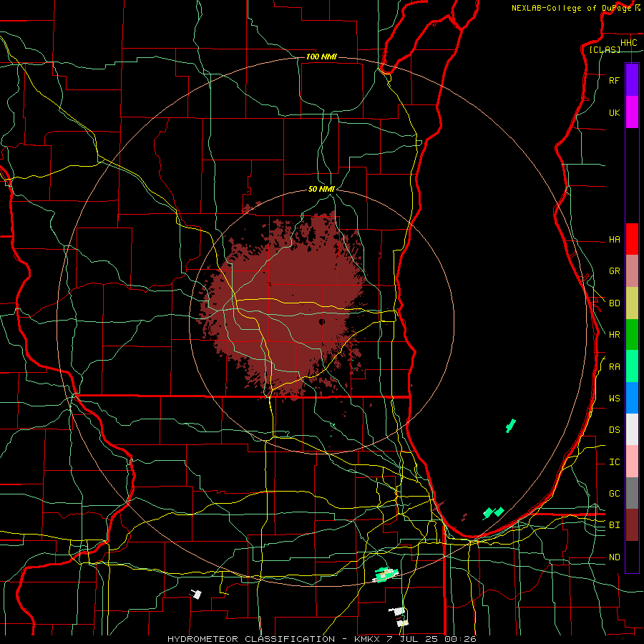The image size is (644, 644).
Task: Click the magenta UK color swatch
Action: (x=632, y=112)
